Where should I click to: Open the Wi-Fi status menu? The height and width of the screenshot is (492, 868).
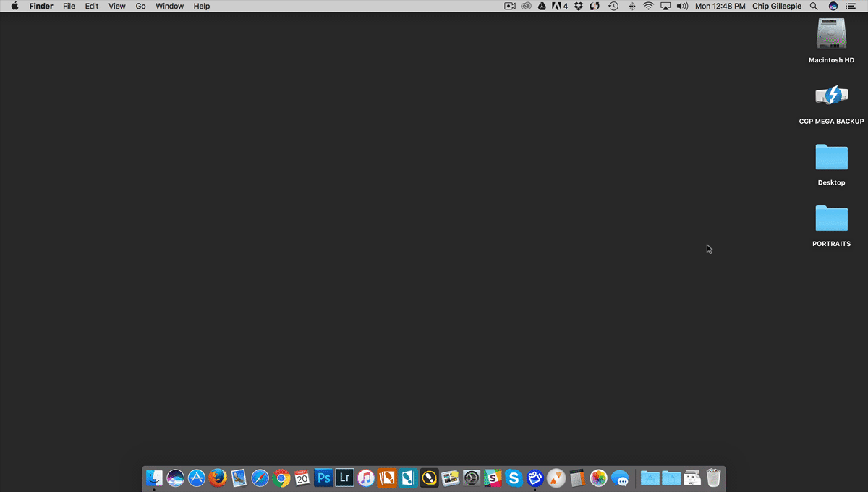[648, 6]
